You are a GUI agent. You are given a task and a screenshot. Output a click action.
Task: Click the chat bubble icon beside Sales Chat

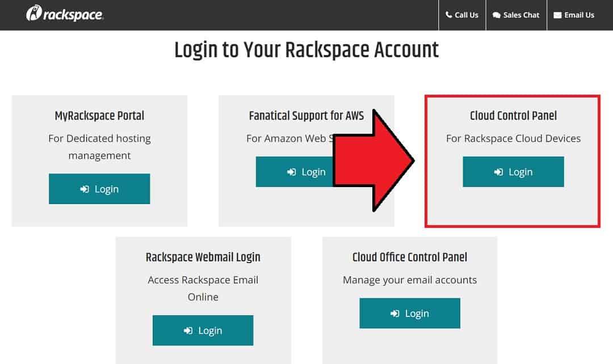(x=497, y=15)
